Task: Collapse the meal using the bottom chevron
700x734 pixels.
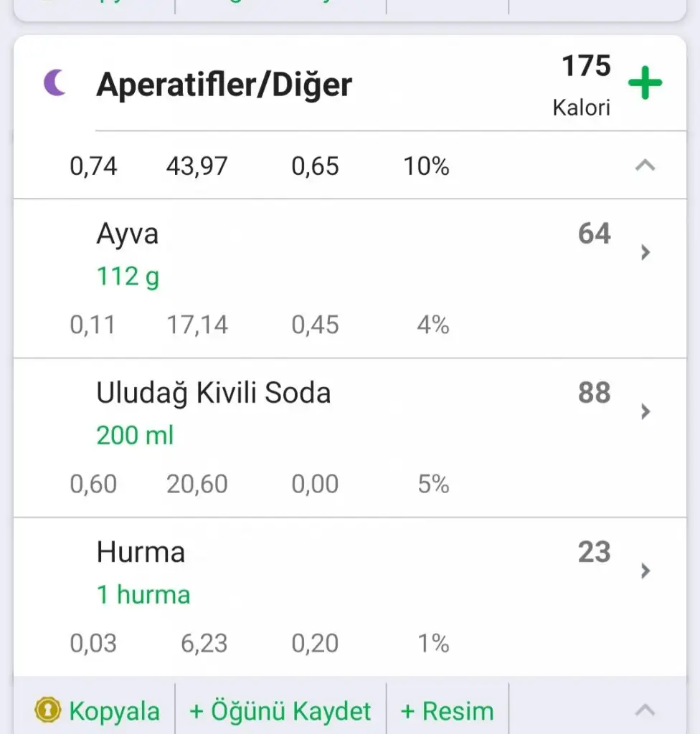Action: (645, 710)
